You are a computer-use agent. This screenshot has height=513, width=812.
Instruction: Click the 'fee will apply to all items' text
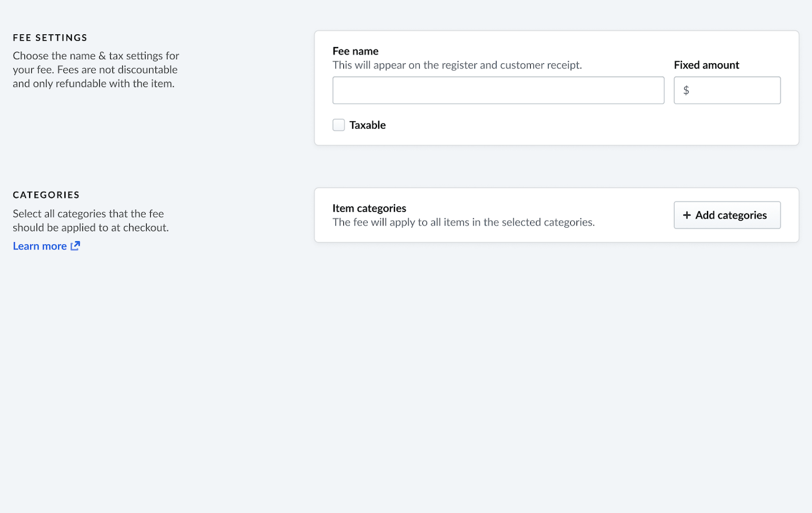pyautogui.click(x=463, y=222)
